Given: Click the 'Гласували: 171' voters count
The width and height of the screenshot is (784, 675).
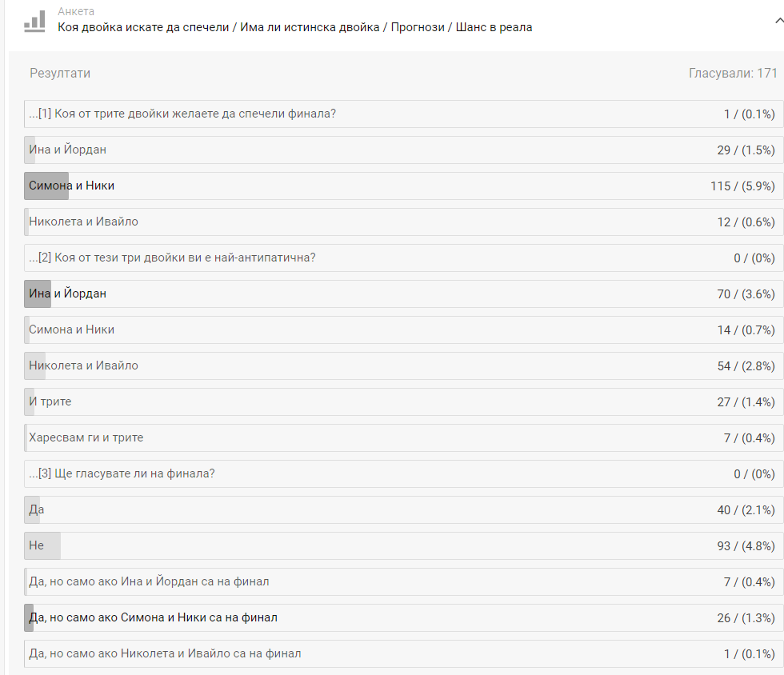Looking at the screenshot, I should [733, 73].
